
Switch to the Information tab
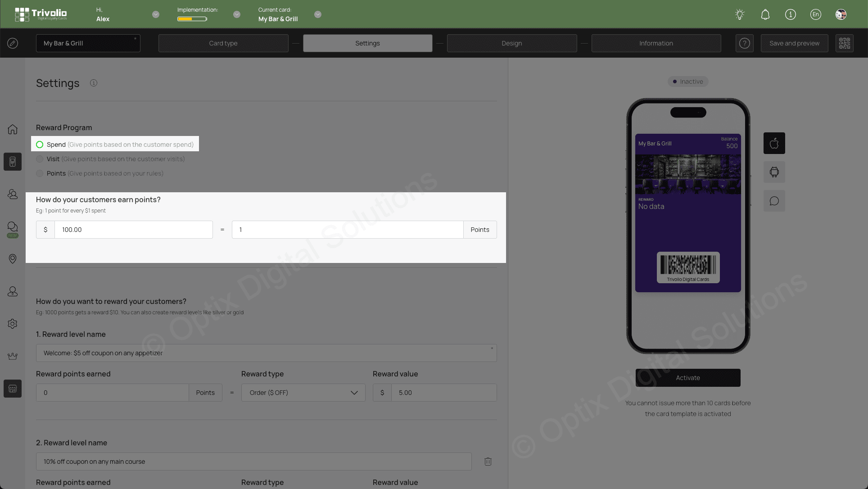[656, 43]
